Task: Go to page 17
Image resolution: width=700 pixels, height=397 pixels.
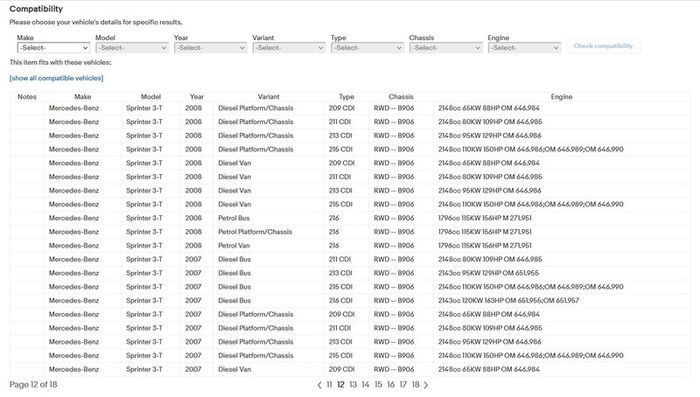Action: click(x=403, y=384)
